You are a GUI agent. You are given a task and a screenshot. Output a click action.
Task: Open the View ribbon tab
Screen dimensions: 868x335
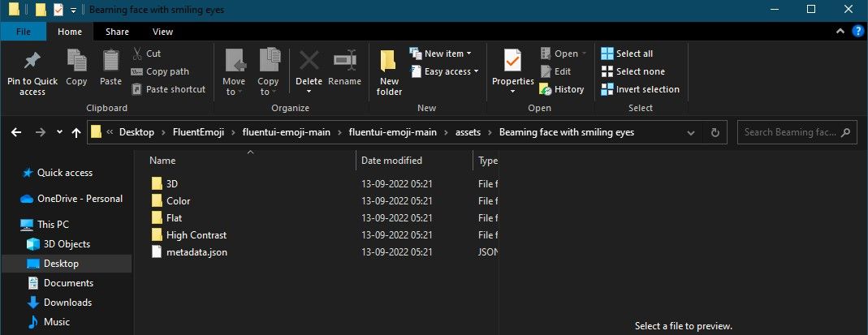pos(162,32)
